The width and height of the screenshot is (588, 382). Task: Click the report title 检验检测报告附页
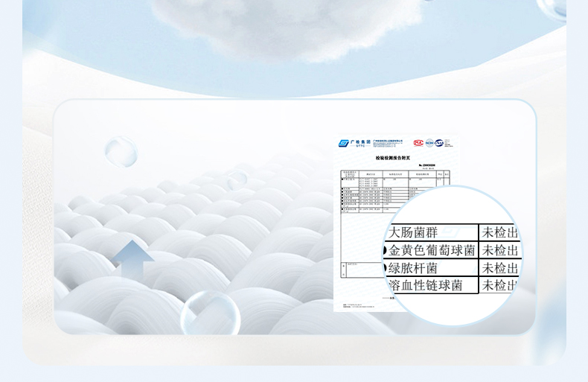point(392,158)
